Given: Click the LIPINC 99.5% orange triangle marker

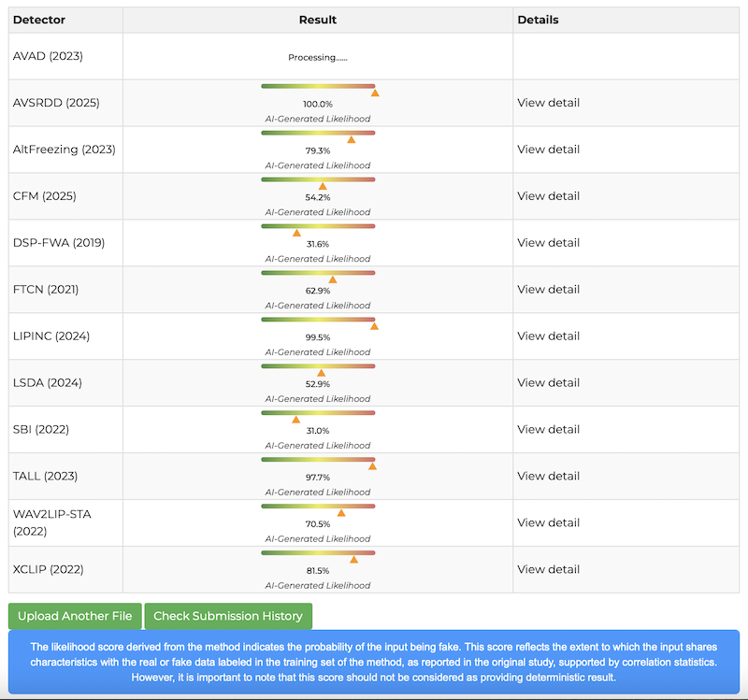Looking at the screenshot, I should (x=374, y=326).
